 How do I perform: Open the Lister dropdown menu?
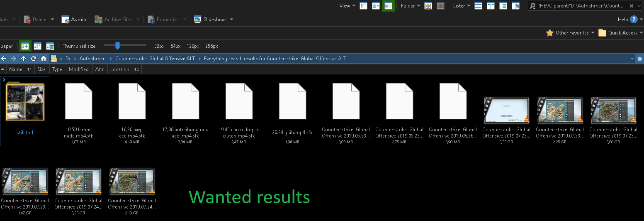coord(462,6)
